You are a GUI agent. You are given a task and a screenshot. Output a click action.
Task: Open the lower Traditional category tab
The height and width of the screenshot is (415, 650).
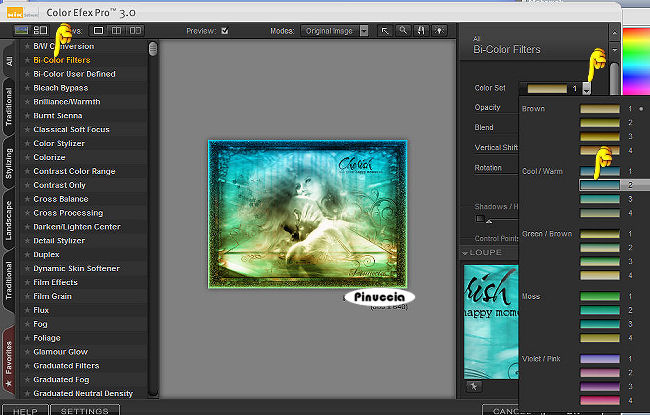click(9, 281)
